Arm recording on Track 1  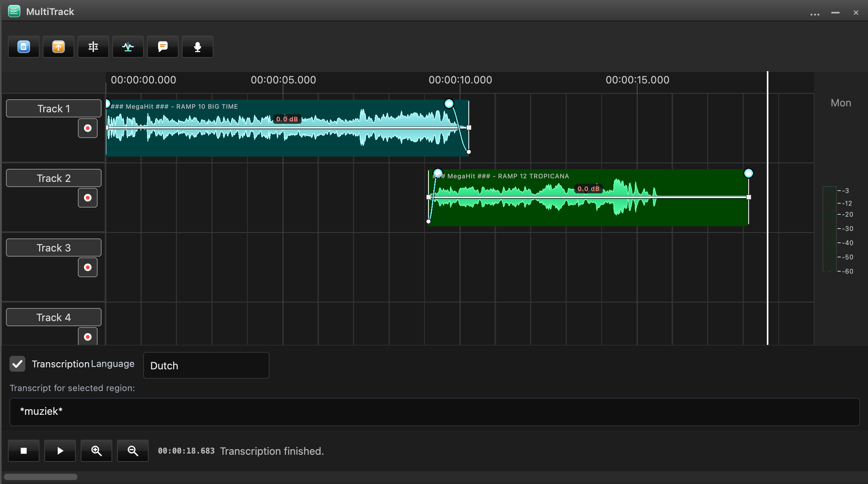tap(88, 128)
